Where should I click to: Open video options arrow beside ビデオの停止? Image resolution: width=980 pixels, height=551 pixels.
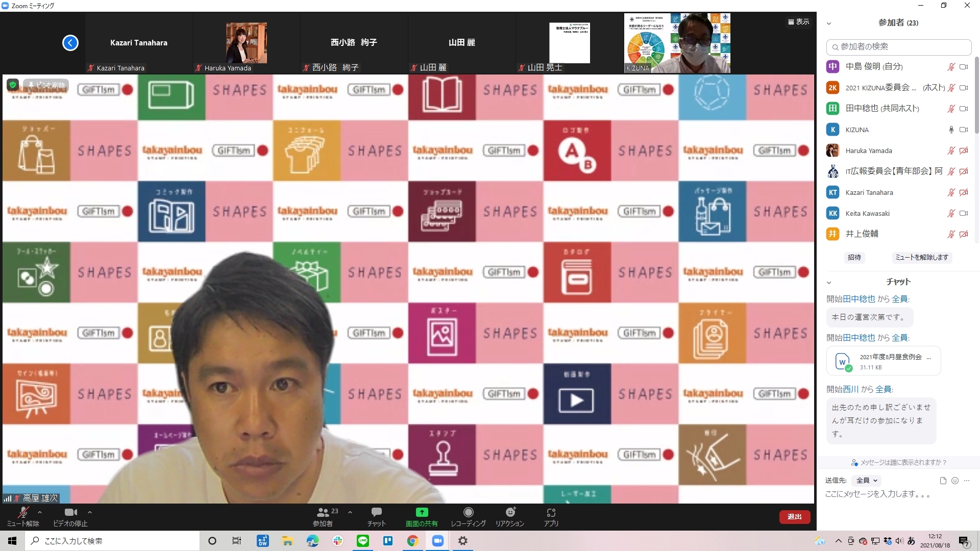(90, 512)
